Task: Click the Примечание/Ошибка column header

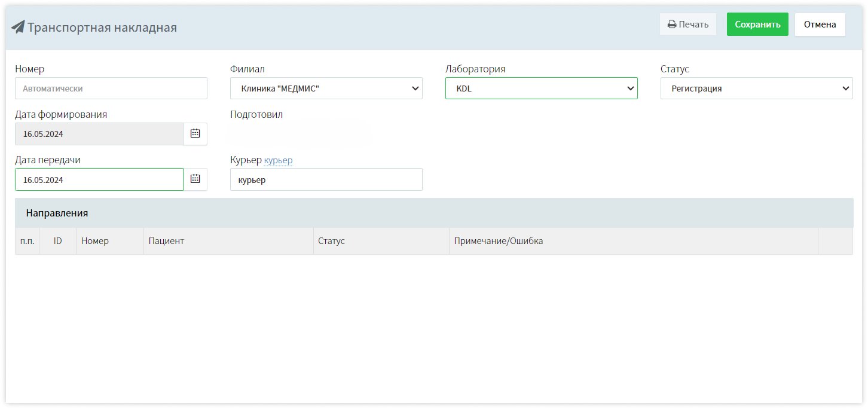Action: click(499, 241)
